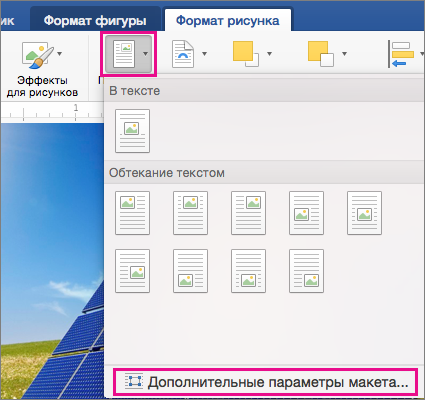Open the Send Backward dropdown arrow

click(344, 54)
